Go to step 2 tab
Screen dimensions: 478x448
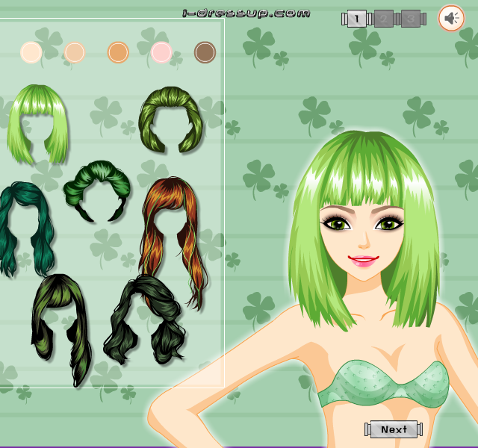click(383, 19)
